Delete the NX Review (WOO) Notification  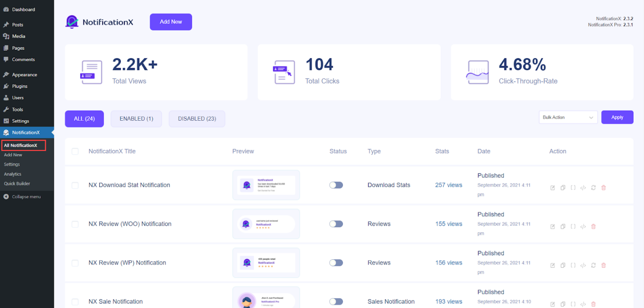[593, 226]
